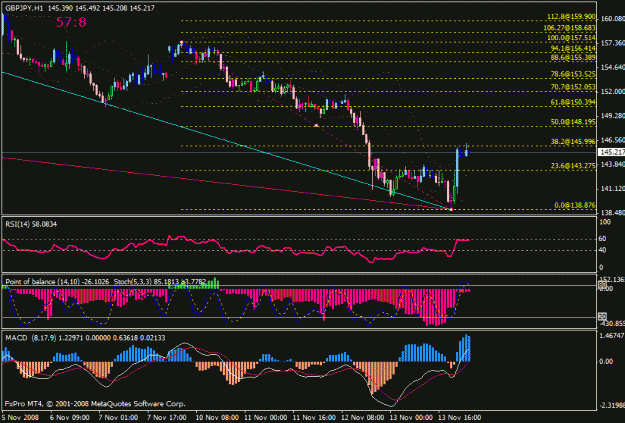The height and width of the screenshot is (423, 625).
Task: Click the current price tag 145.217
Action: 611,152
